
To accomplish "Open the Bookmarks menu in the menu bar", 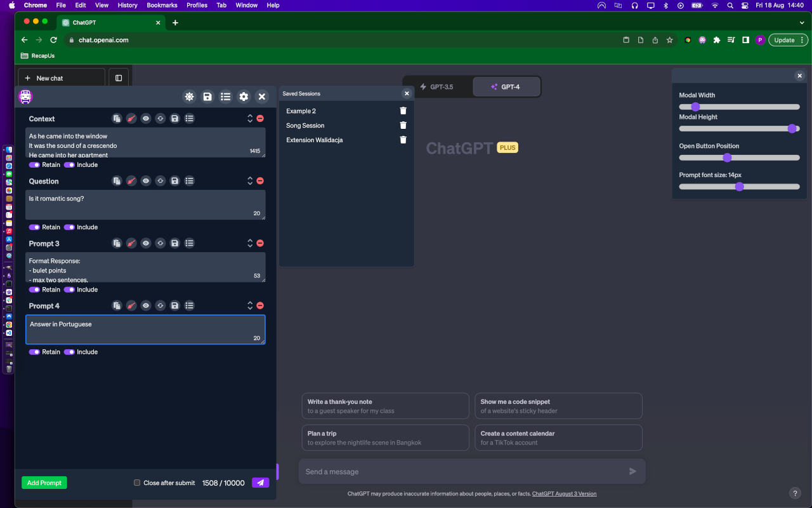I will 162,5.
